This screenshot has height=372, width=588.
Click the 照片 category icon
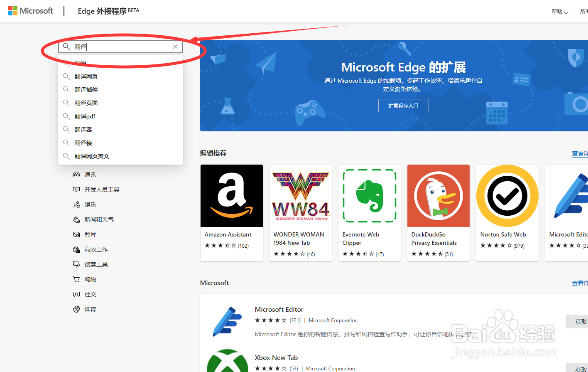[76, 234]
